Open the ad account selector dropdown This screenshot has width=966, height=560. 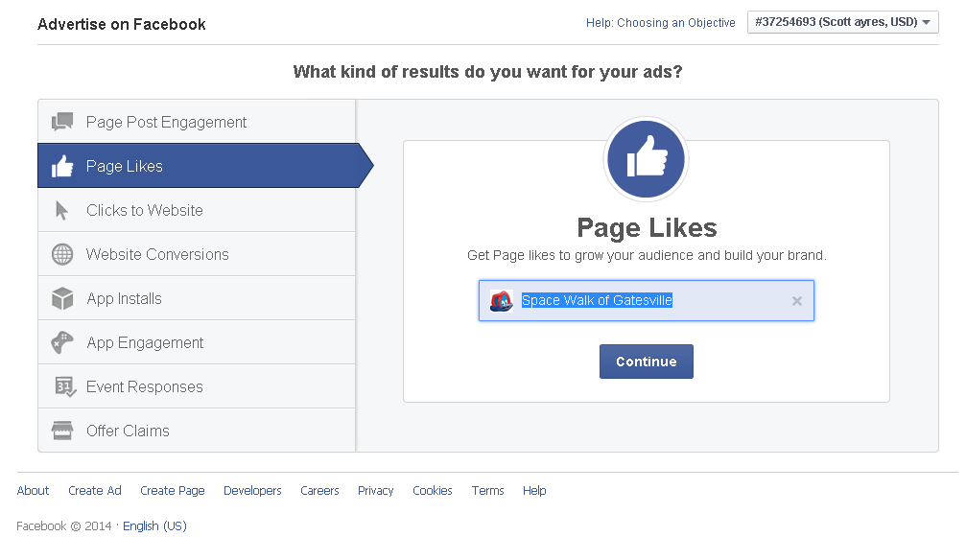pyautogui.click(x=842, y=21)
